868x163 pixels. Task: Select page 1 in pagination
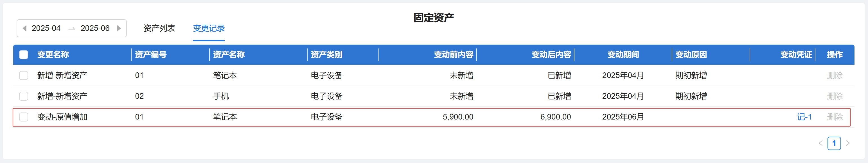click(834, 143)
